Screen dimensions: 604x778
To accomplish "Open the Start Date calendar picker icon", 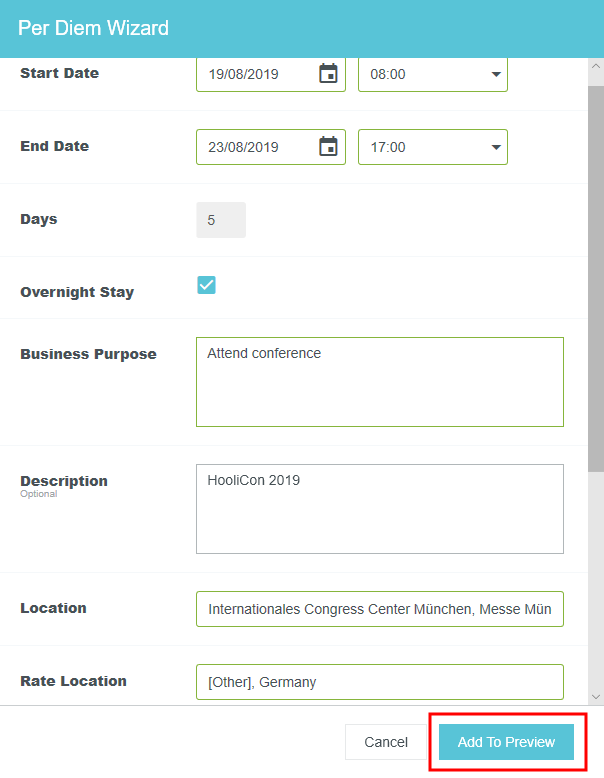I will click(x=328, y=74).
